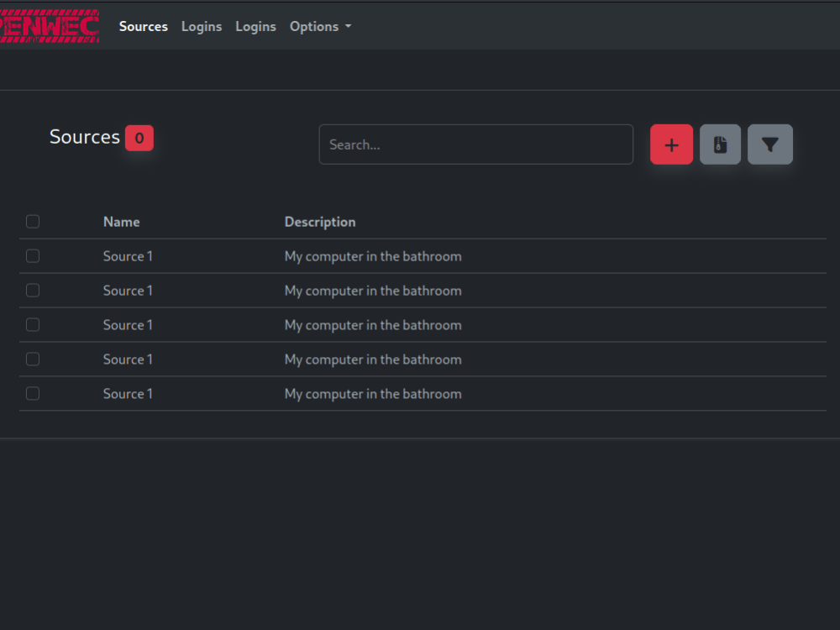Screen dimensions: 840x630
Task: Click the red Sources count badge
Action: coord(139,138)
